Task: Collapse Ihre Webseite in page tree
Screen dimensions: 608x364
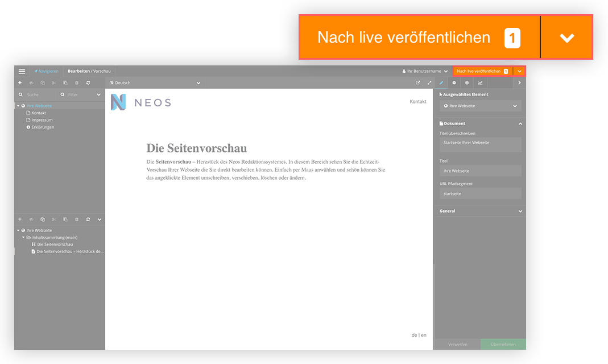Action: tap(18, 106)
